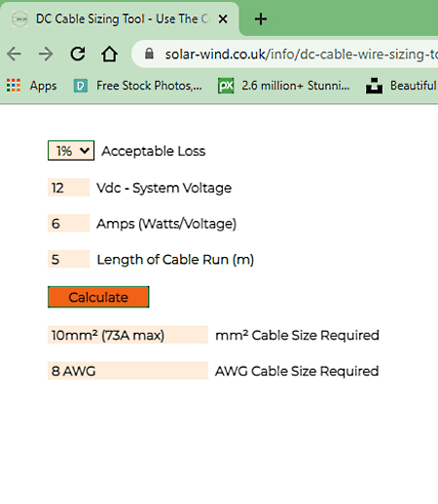Click the Calculate button
Screen dimensions: 438x504
(98, 297)
